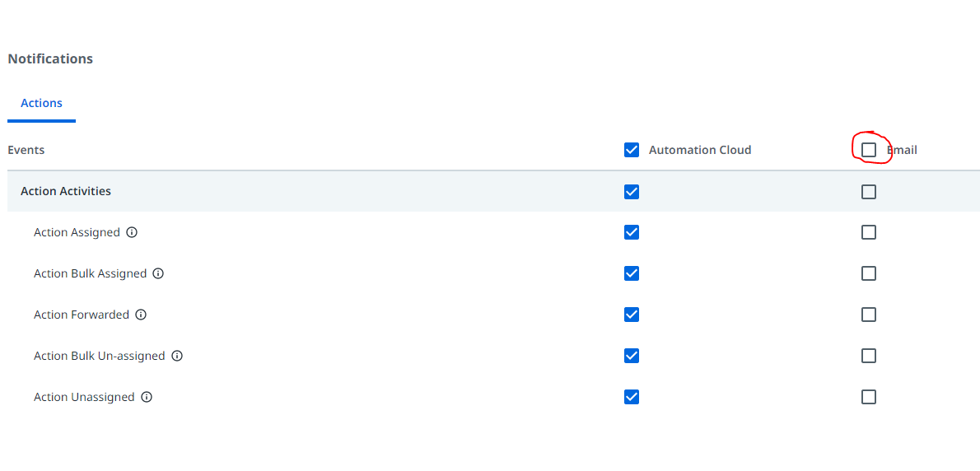Show info icon beside Action Bulk Assigned
This screenshot has height=471, width=980.
[158, 273]
